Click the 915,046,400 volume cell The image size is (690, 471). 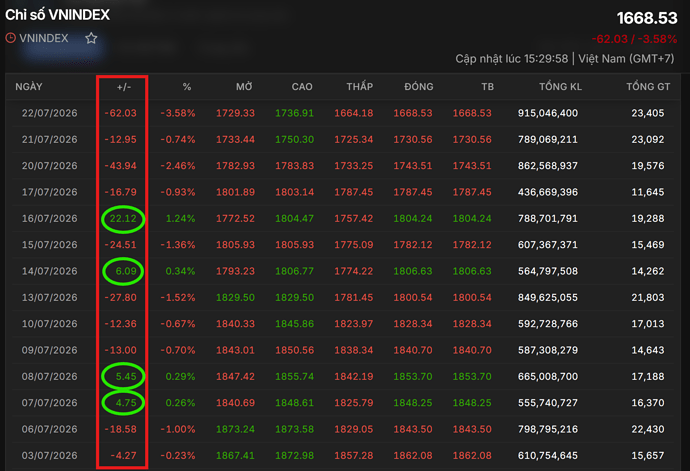click(x=548, y=113)
